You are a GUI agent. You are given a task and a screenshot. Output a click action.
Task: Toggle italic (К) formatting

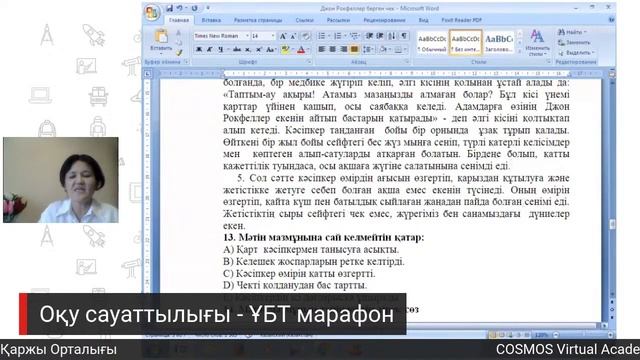point(209,50)
